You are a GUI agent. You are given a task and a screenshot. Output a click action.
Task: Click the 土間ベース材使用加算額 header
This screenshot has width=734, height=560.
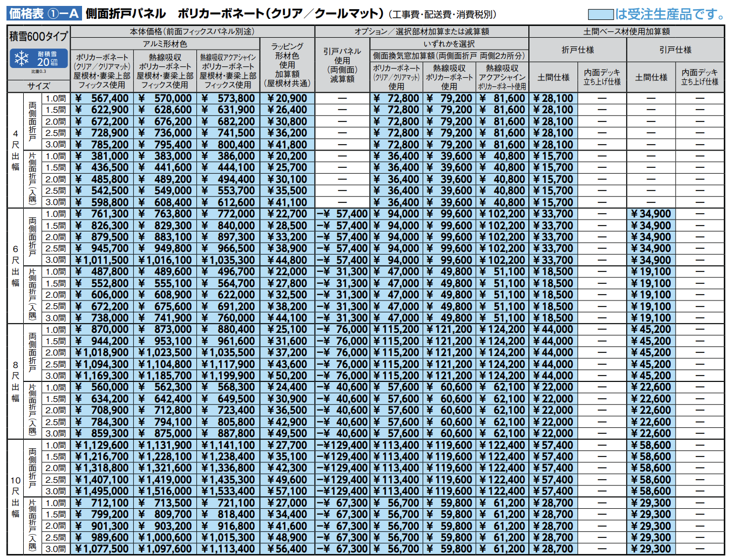tap(627, 31)
